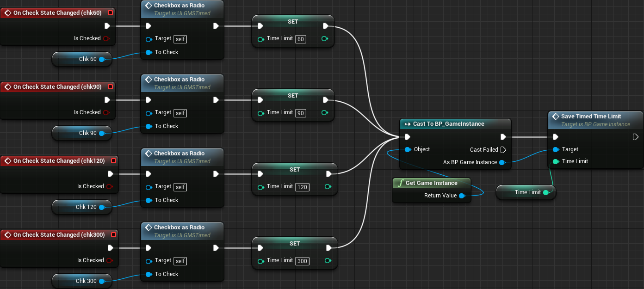This screenshot has width=644, height=289.
Task: Click Time Limit input pin on Save Timed node
Action: tap(556, 161)
